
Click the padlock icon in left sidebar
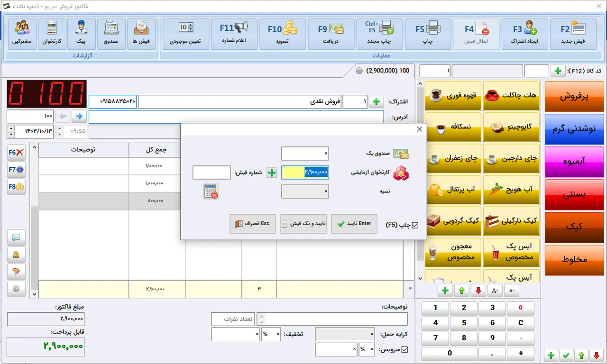(17, 255)
